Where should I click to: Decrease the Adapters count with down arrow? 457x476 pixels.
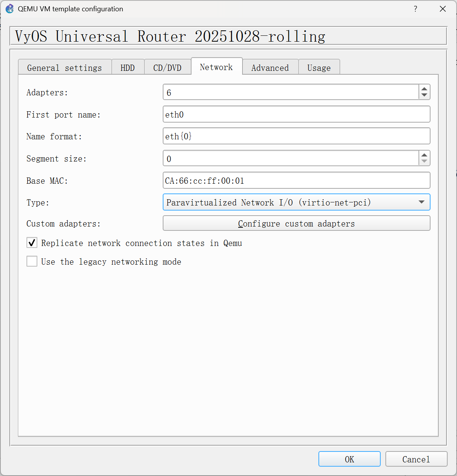coord(424,95)
